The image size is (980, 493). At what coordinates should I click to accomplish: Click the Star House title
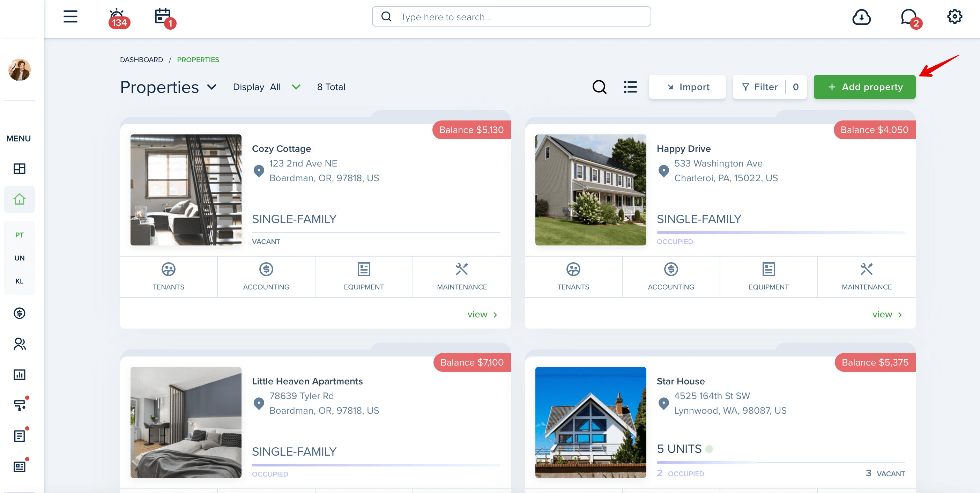(x=681, y=382)
